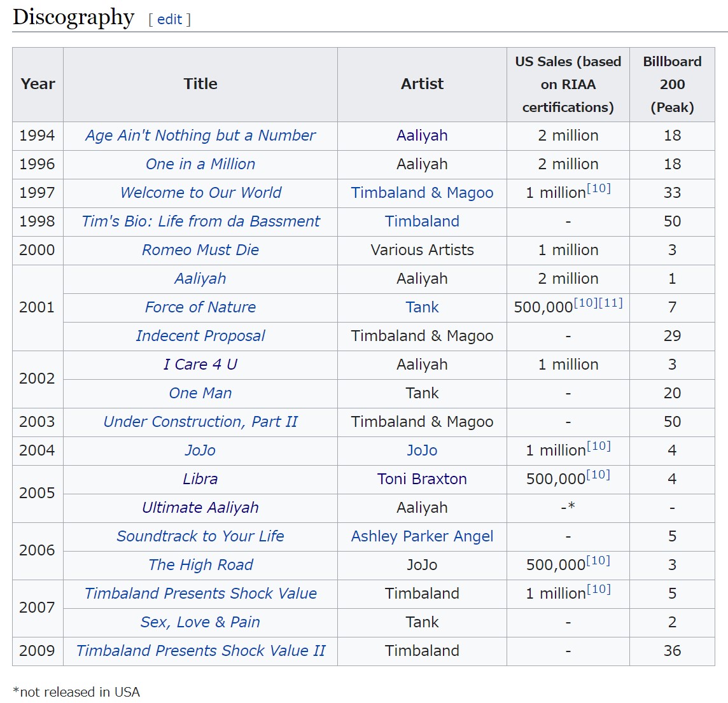Viewport: 728px width, 703px height.
Task: Open the Ultimate Aaliyah link
Action: pyautogui.click(x=200, y=508)
